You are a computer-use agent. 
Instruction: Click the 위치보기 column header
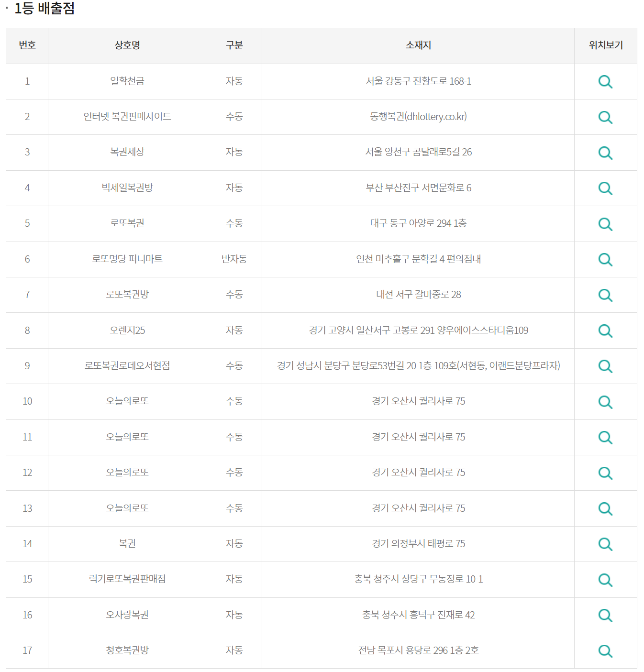click(605, 45)
